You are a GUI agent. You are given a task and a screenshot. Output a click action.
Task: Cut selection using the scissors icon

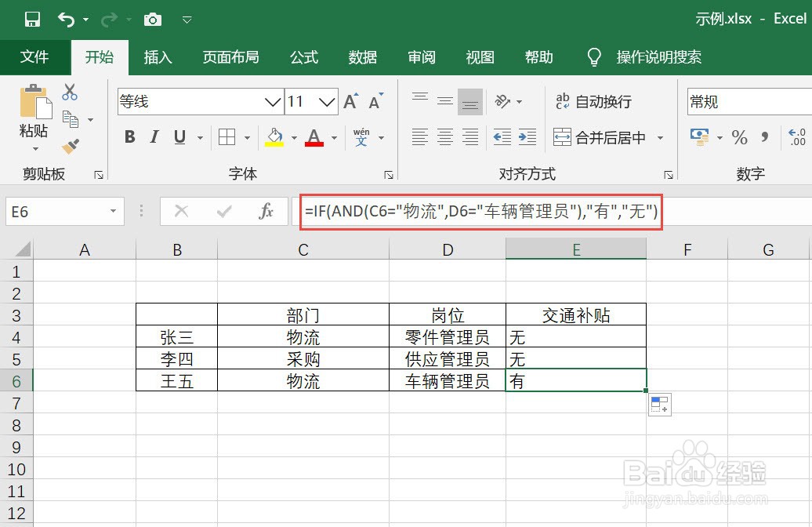[69, 92]
